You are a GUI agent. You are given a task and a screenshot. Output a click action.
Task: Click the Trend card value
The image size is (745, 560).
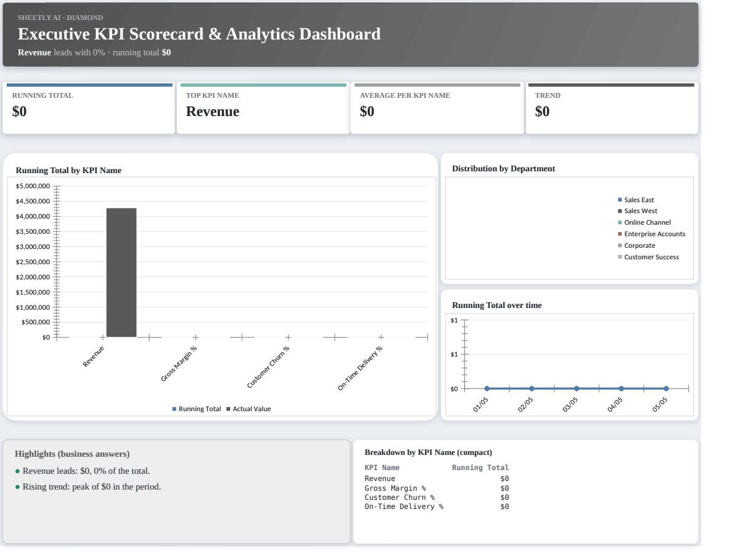[x=542, y=112]
